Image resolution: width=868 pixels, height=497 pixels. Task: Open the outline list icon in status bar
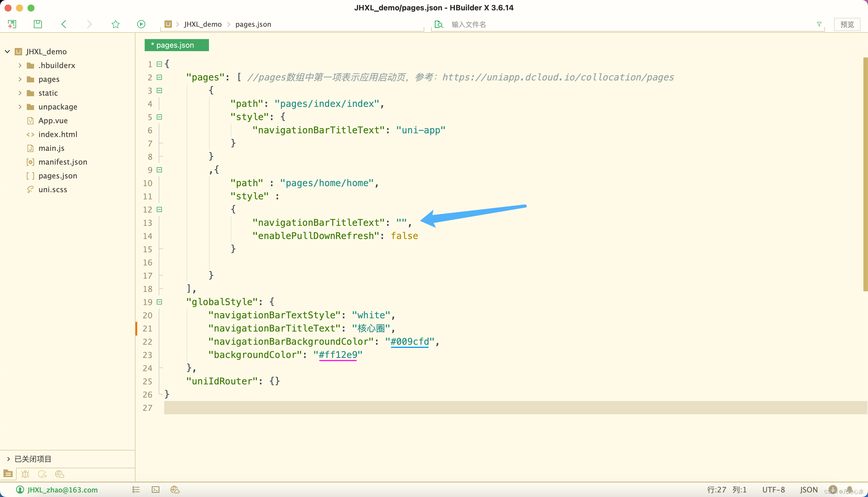pos(136,490)
